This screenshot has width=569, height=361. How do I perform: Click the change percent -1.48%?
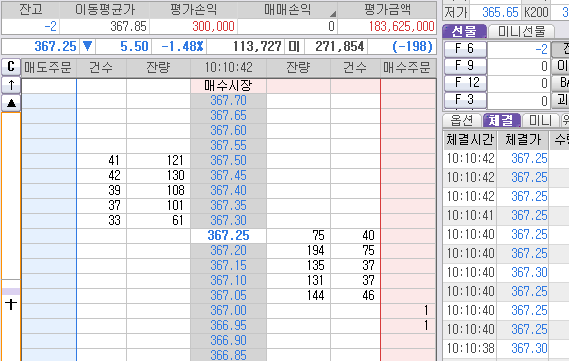pyautogui.click(x=182, y=46)
